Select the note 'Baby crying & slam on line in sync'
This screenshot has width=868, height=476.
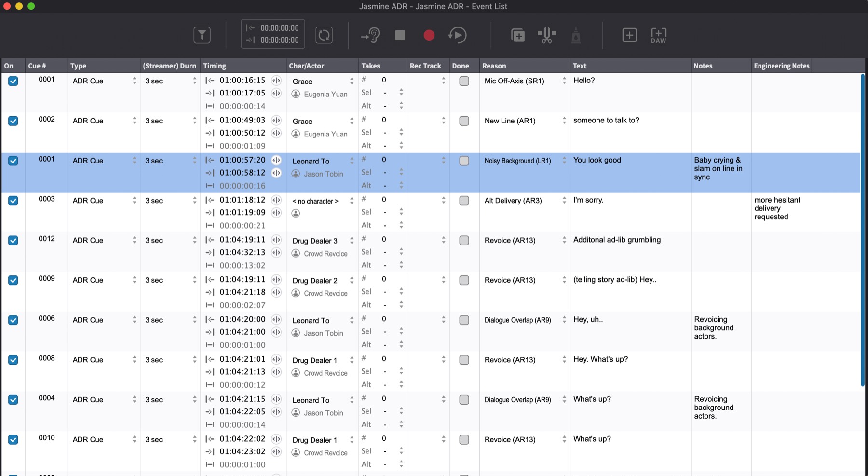[x=718, y=168]
